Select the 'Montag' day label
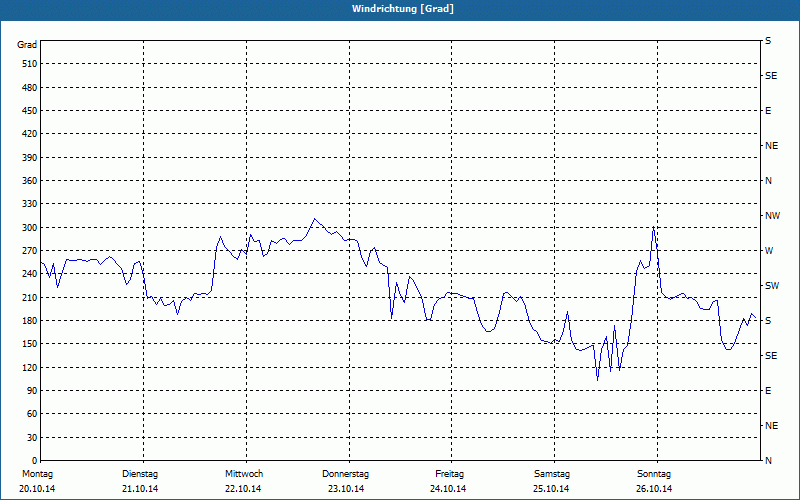Screen dimensions: 800x500 pos(37,474)
